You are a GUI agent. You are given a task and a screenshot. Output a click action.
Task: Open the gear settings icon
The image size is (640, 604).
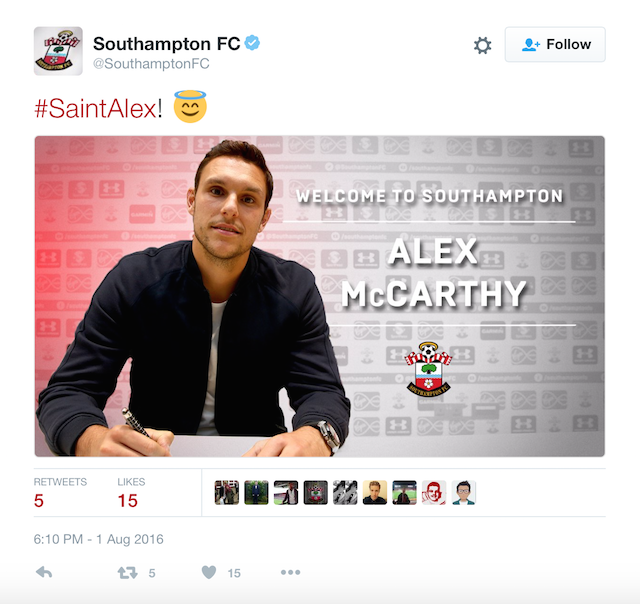coord(482,45)
